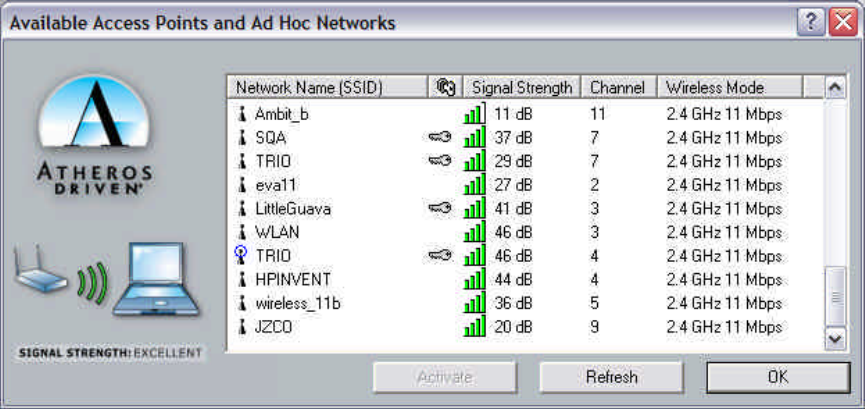865x409 pixels.
Task: Click the key icon in SQA row
Action: pyautogui.click(x=440, y=136)
